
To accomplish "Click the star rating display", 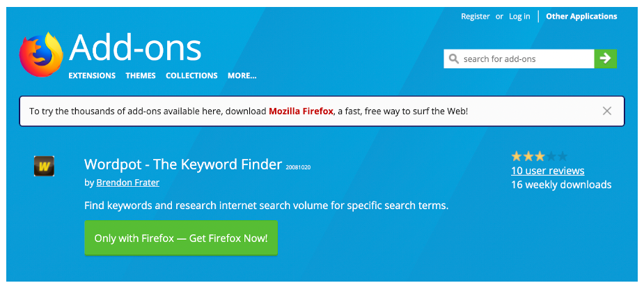I will click(539, 156).
